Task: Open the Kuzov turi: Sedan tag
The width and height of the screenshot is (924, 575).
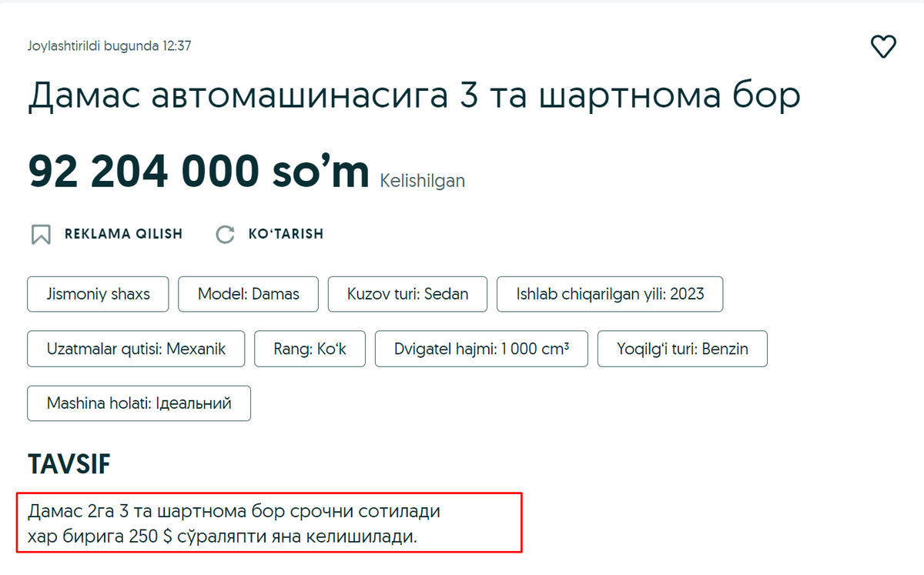Action: [407, 294]
